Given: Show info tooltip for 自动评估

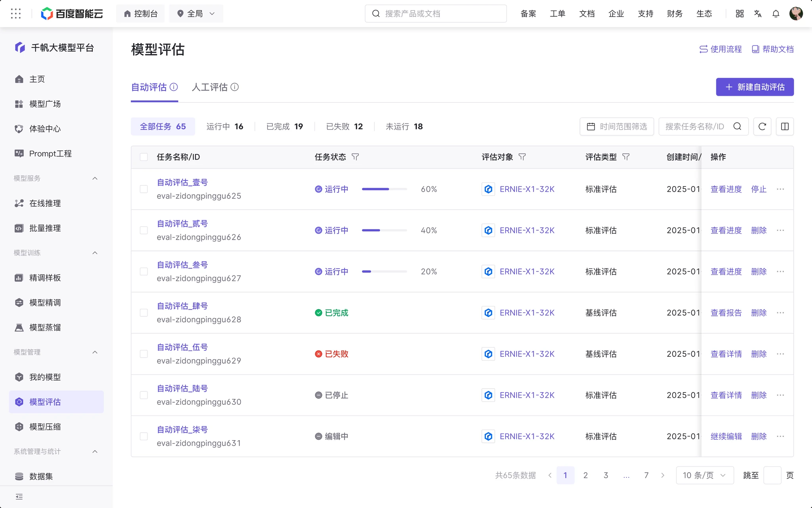Looking at the screenshot, I should pos(174,87).
